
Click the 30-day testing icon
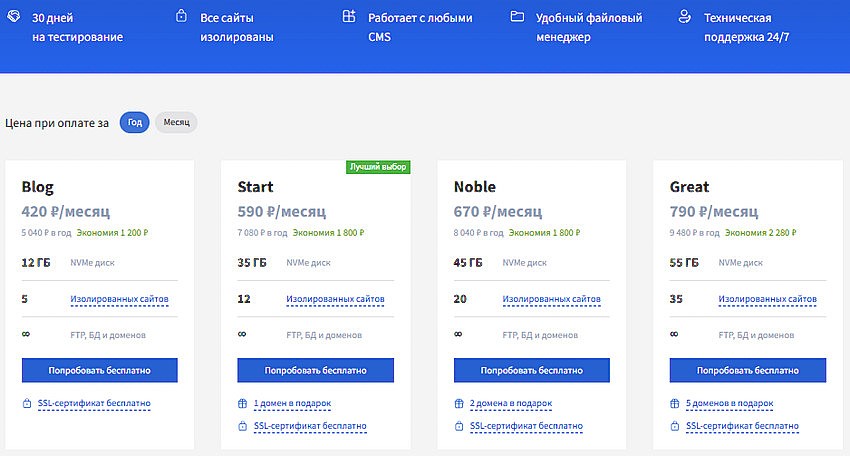pyautogui.click(x=14, y=16)
